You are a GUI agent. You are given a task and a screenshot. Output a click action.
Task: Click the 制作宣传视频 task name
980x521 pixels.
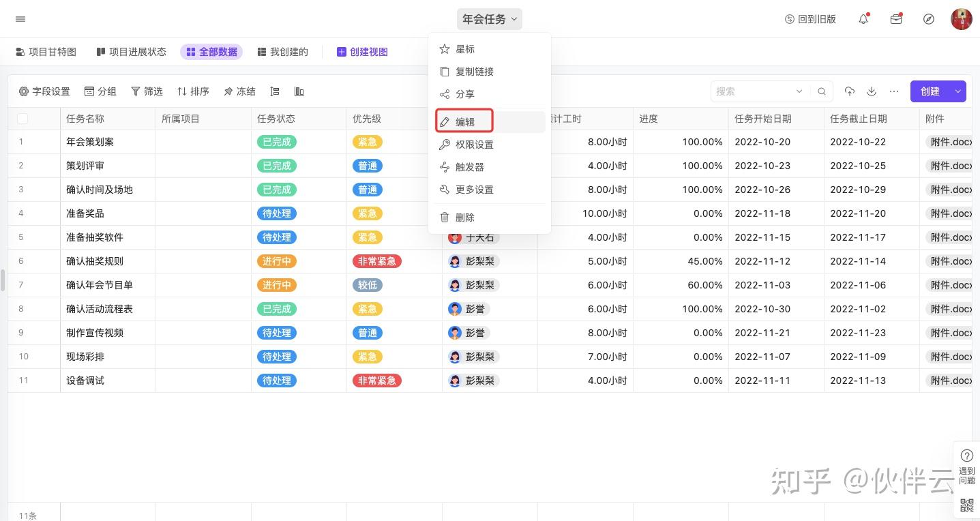tap(95, 333)
